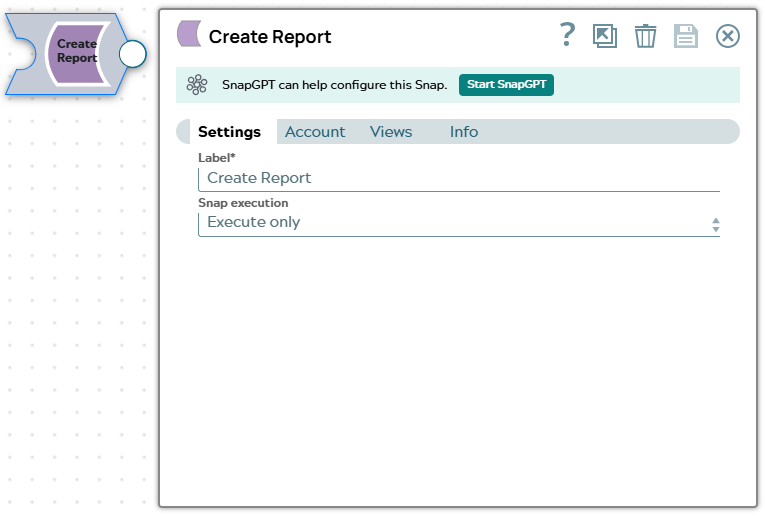The height and width of the screenshot is (517, 765).
Task: Open the Info tab
Action: [x=463, y=132]
